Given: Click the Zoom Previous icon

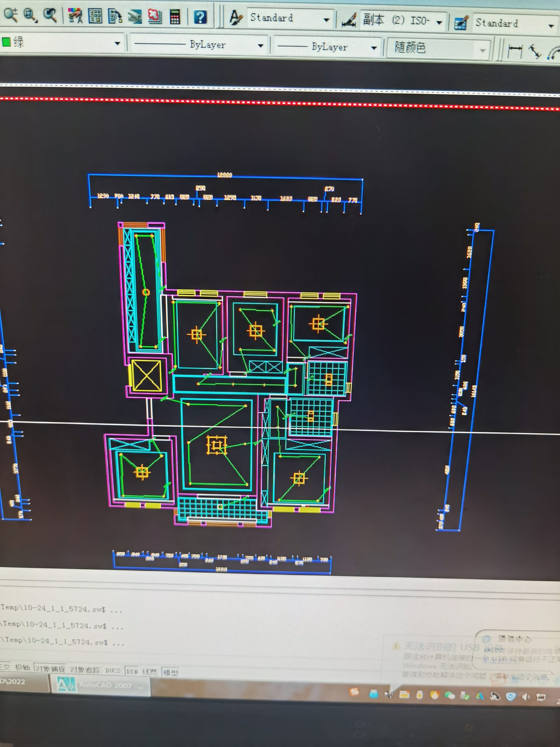Looking at the screenshot, I should pos(50,15).
